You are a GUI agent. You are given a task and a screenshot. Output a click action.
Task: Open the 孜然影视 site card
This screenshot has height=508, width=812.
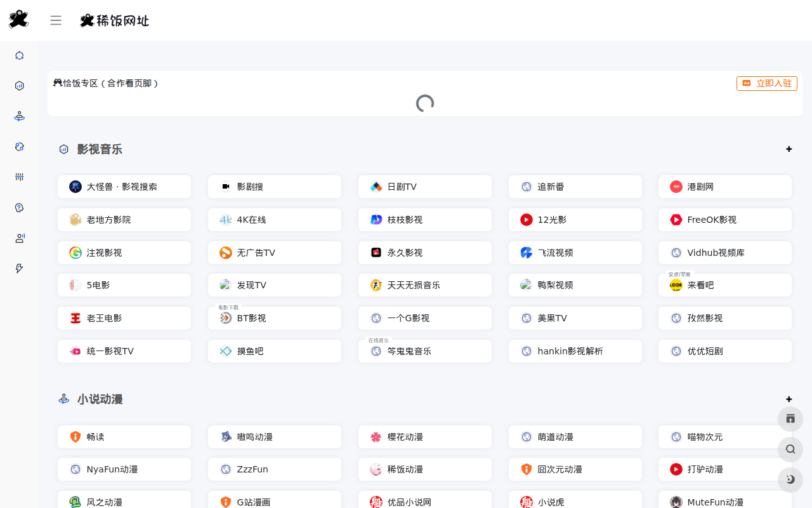point(725,318)
